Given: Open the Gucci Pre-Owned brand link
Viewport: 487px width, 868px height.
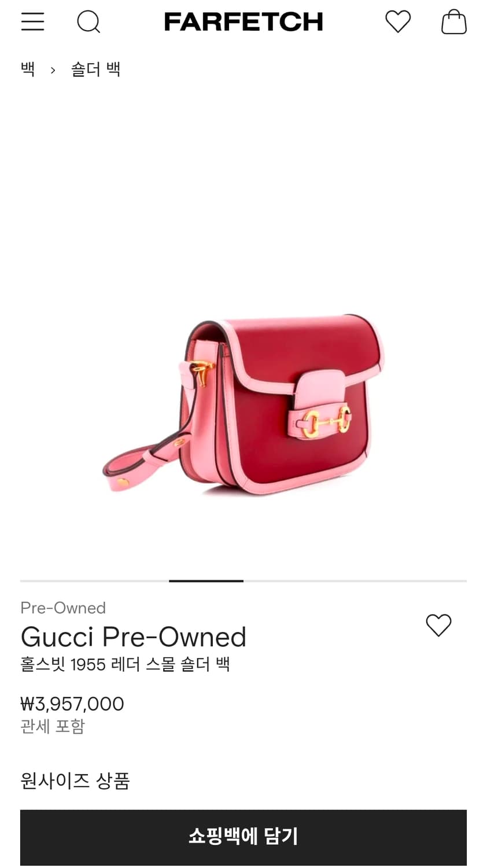Looking at the screenshot, I should coord(134,637).
